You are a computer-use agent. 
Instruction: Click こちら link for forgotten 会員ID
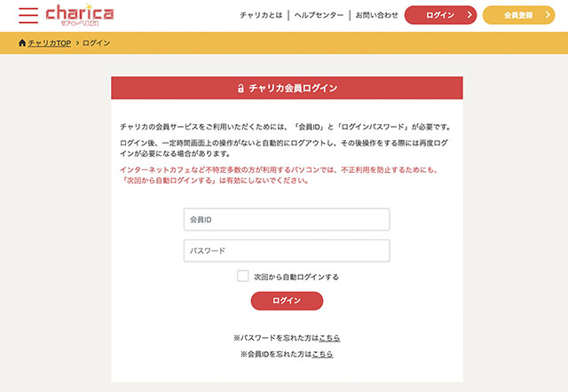(x=322, y=354)
